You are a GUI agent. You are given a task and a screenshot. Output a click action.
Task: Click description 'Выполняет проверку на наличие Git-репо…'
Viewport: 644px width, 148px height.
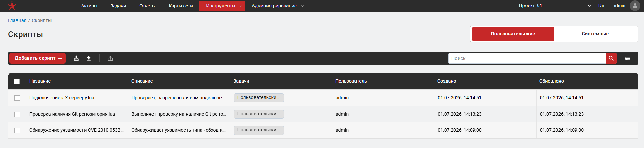179,114
